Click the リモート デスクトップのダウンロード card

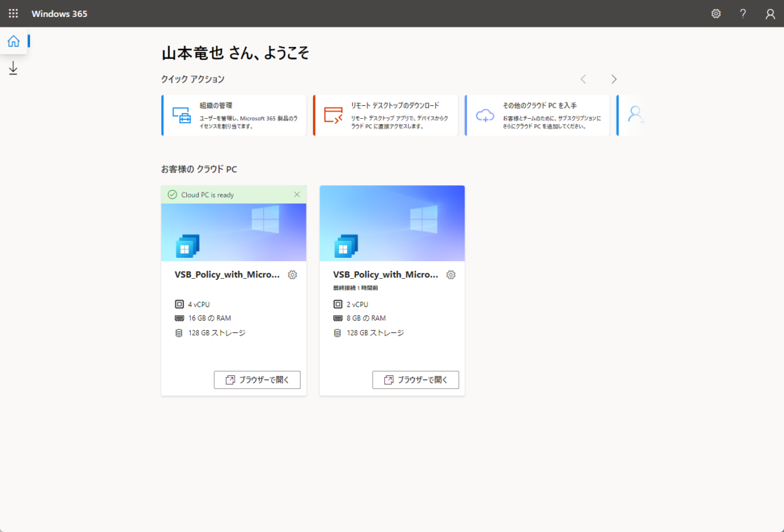[385, 116]
